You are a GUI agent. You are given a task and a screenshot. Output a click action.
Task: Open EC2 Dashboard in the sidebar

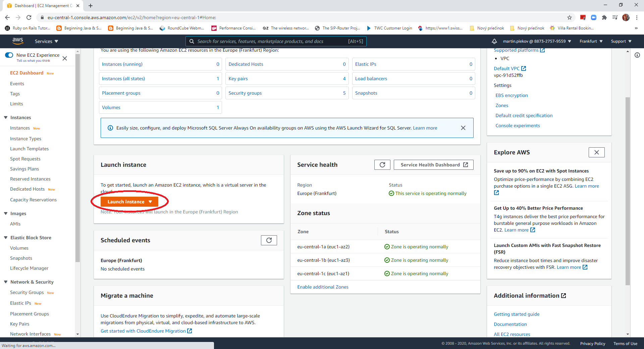pyautogui.click(x=26, y=73)
